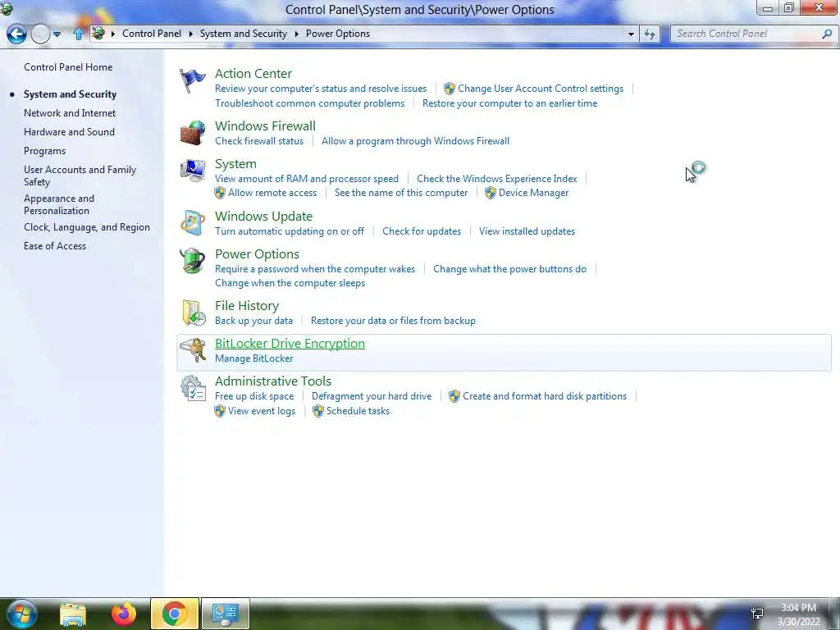Open Appearance and Personalization category
Viewport: 840px width, 630px height.
(59, 204)
